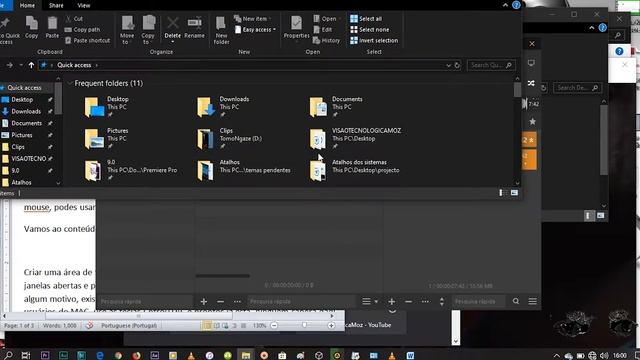Open the VISAOTECNOLOGICAMOZ folder icon

click(x=318, y=139)
